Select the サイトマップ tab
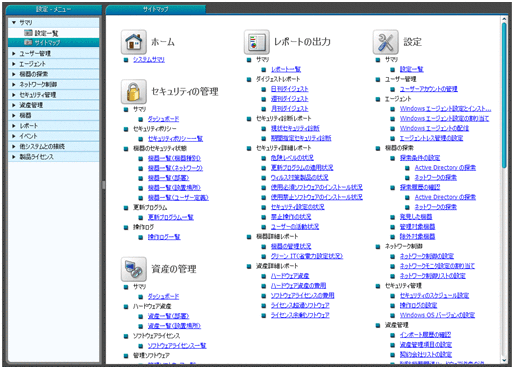Screen dimensions: 514x369 [156, 9]
